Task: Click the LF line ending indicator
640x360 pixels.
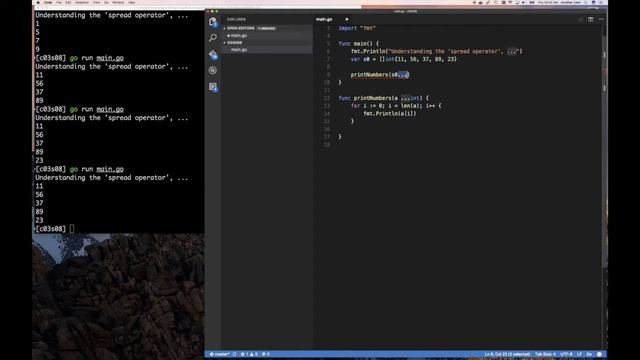Action: (579, 354)
